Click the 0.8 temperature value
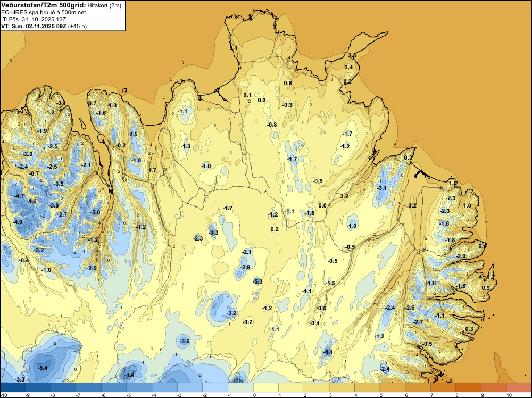Viewport: 532px width, 398px height. pos(288,83)
